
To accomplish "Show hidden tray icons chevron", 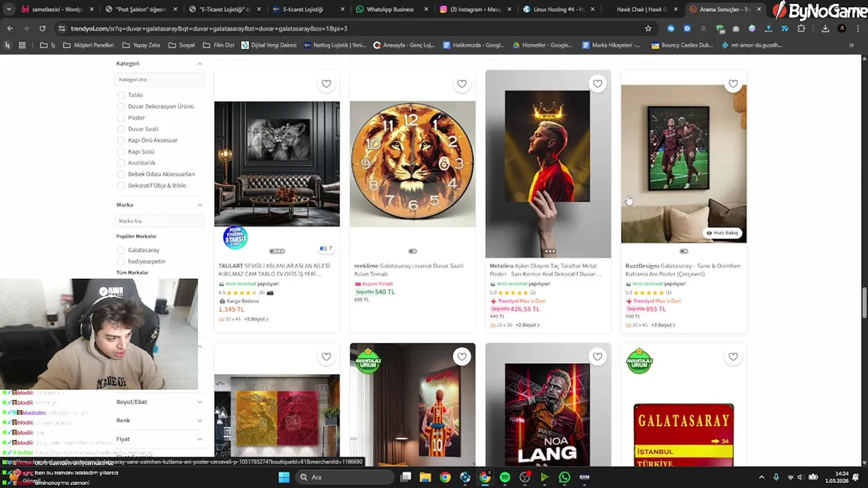I will point(761,477).
